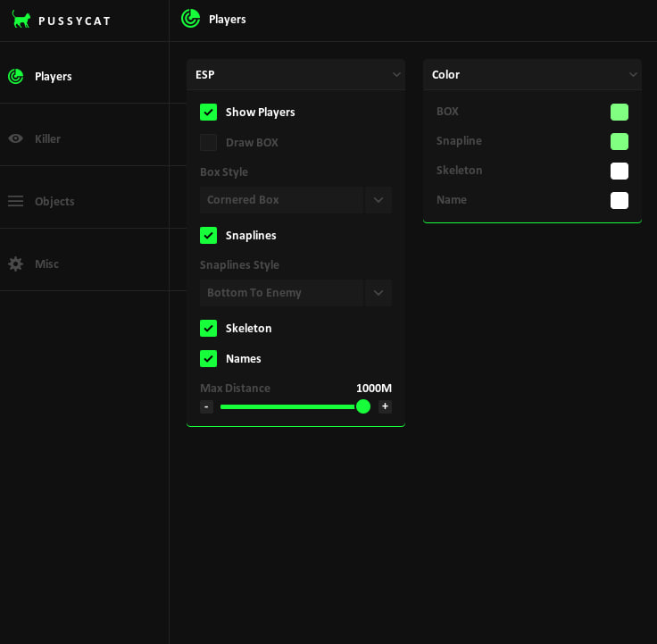Toggle the Skeleton checkbox off
Screen dimensions: 657x644
(208, 328)
